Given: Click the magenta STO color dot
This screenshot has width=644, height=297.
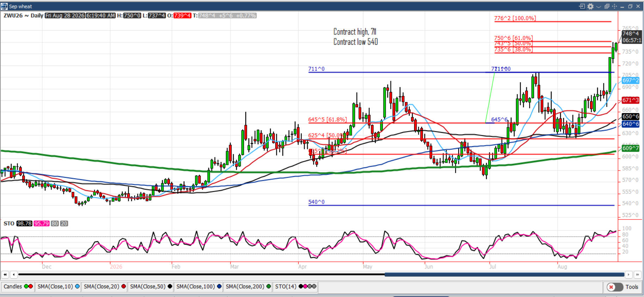Looking at the screenshot, I should tap(305, 286).
